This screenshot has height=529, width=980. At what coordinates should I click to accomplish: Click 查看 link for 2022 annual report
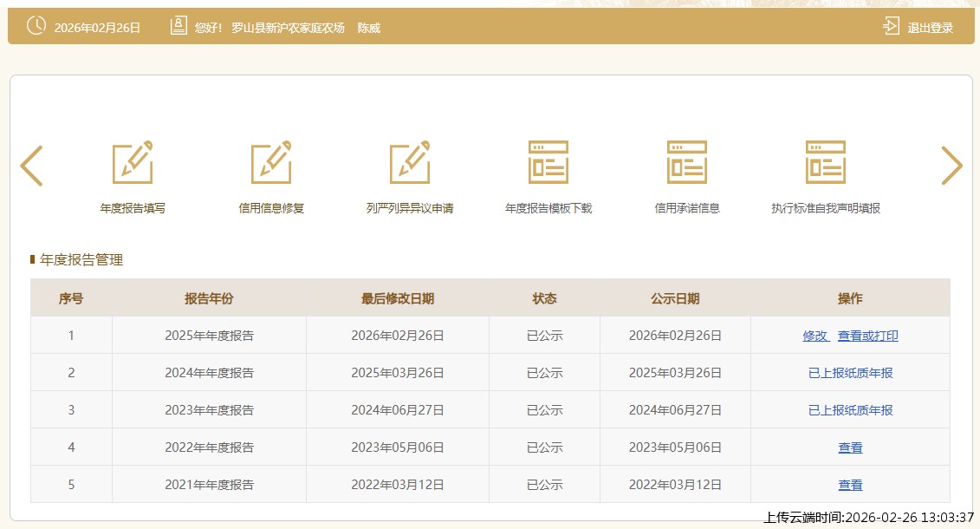850,447
